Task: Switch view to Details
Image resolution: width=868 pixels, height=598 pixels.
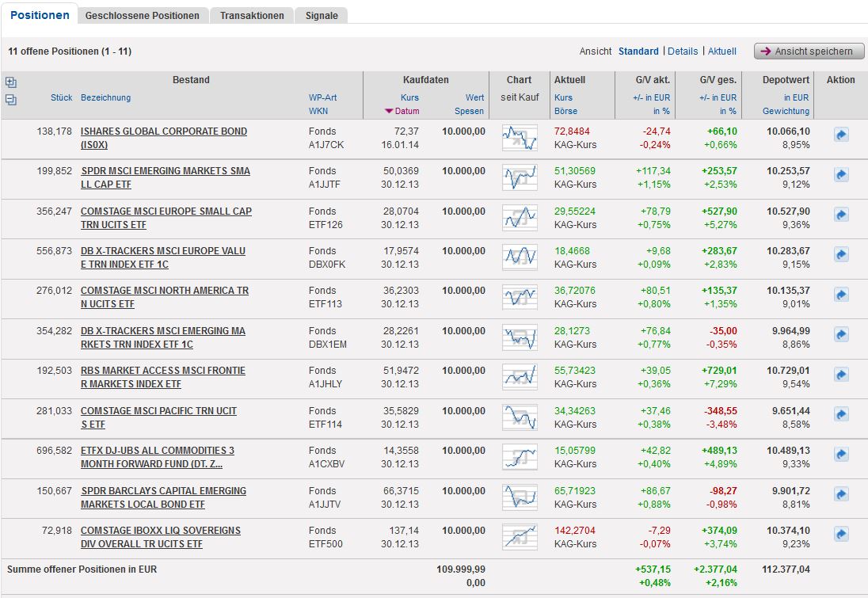Action: (x=683, y=51)
